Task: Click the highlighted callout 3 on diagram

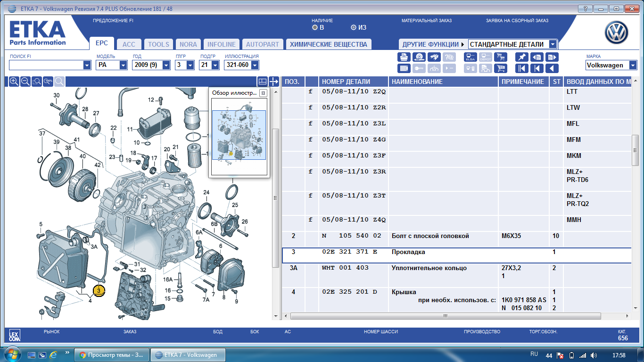Action: [99, 291]
